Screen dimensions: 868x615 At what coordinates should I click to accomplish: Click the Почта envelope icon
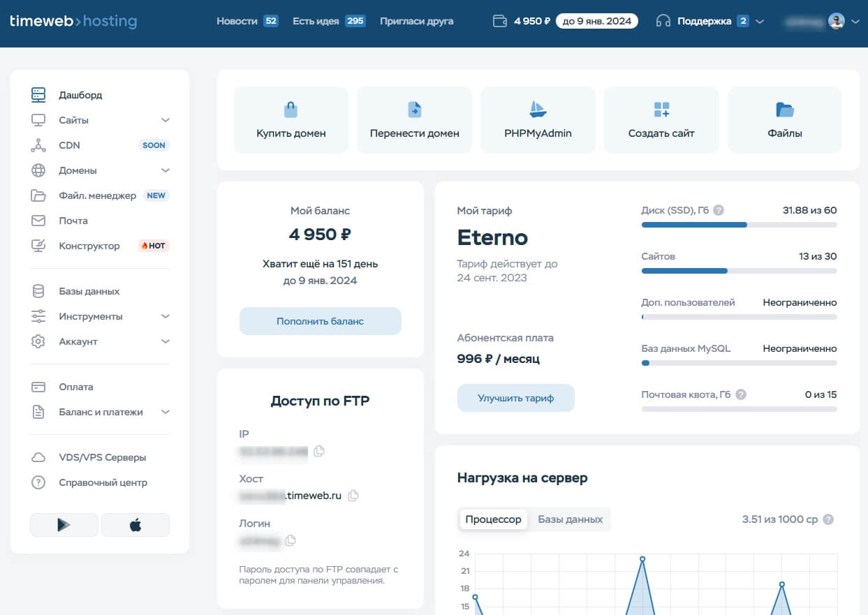tap(38, 221)
